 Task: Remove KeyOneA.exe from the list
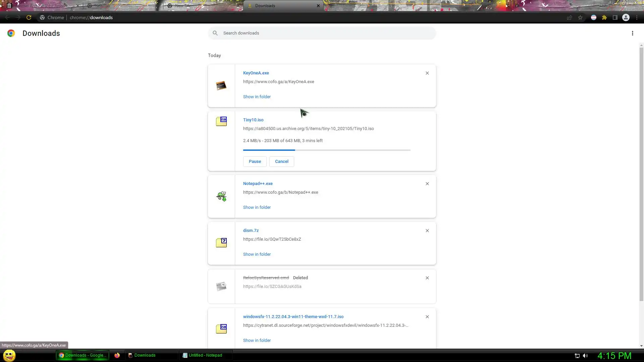pos(427,73)
